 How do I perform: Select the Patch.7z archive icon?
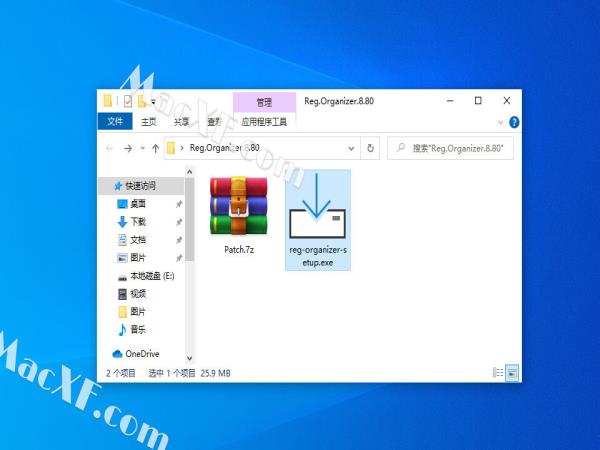(x=238, y=206)
